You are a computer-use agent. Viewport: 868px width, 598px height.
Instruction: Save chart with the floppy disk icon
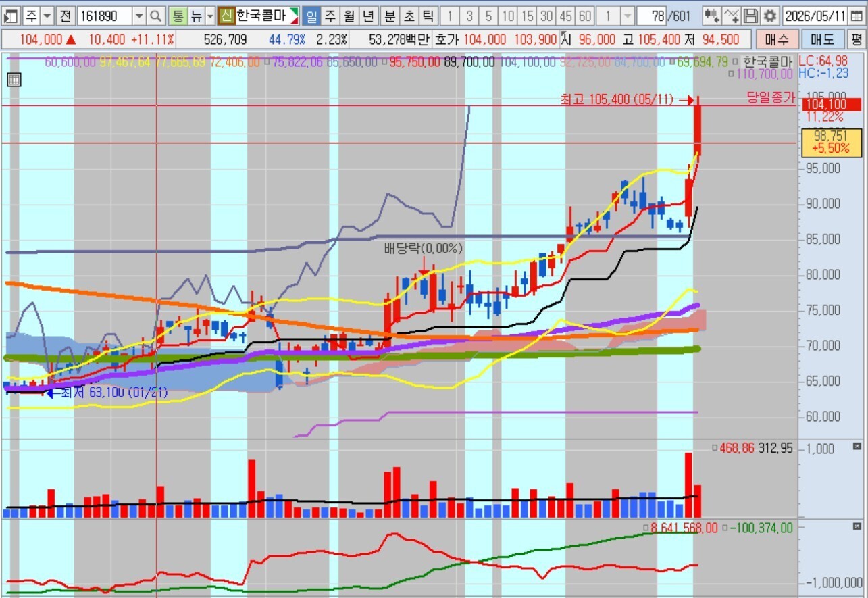[x=750, y=16]
